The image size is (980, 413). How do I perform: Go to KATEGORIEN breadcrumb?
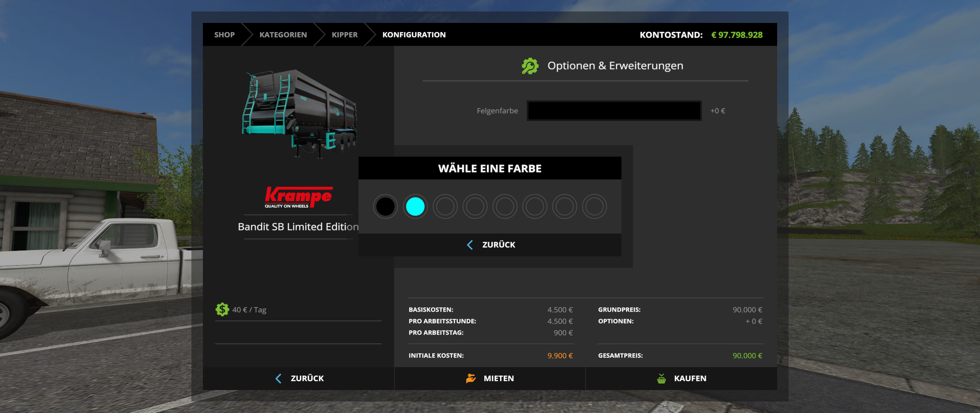pos(283,35)
